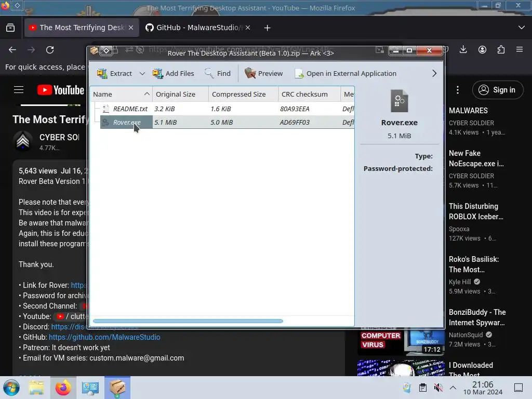Click the YouTube logo

click(61, 90)
